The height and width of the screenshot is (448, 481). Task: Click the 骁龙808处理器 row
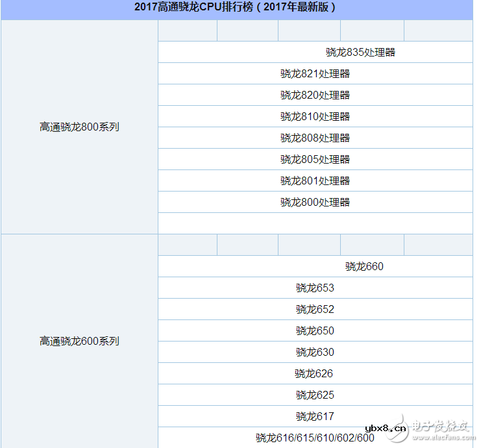315,138
